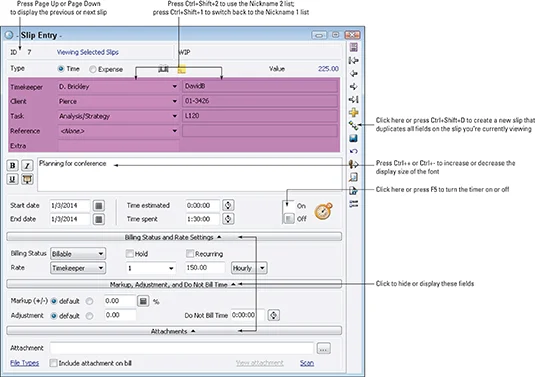Open the rate level 1 dropdown
This screenshot has width=535, height=377.
[x=171, y=269]
